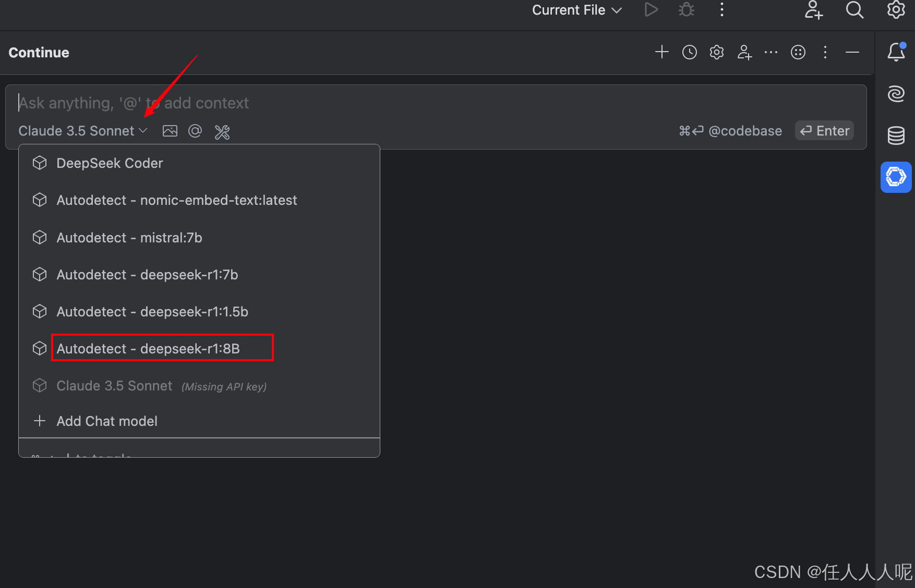Open IDE settings gear icon in the top bar

896,10
